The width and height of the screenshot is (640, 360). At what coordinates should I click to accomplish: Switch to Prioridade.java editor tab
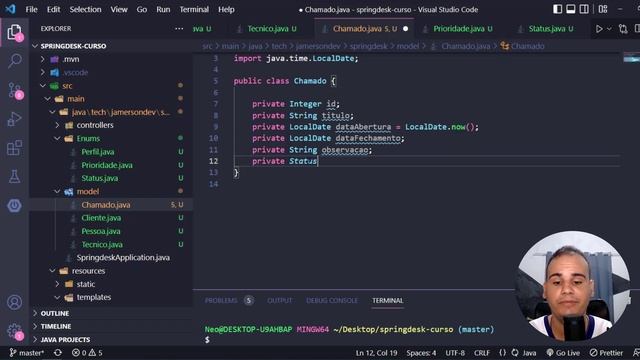(459, 29)
